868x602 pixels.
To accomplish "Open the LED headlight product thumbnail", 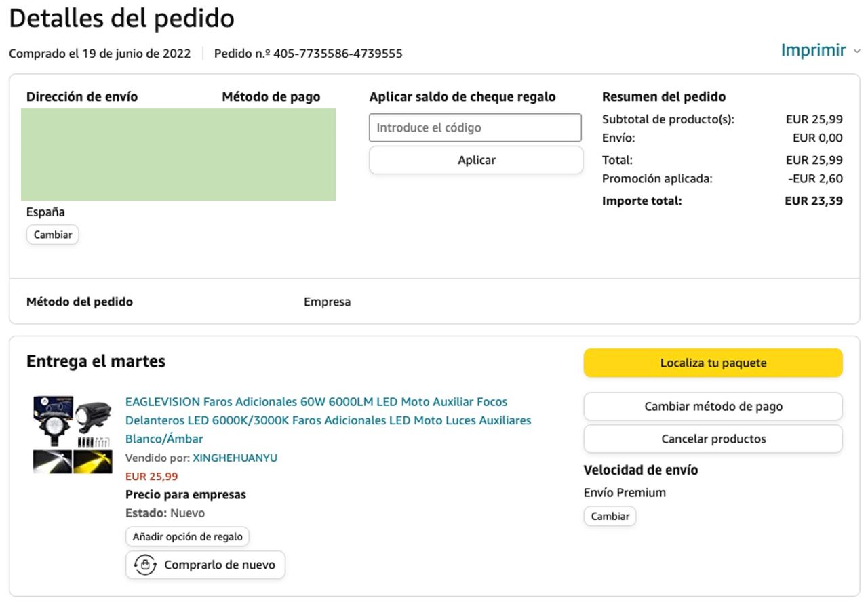I will [x=73, y=435].
